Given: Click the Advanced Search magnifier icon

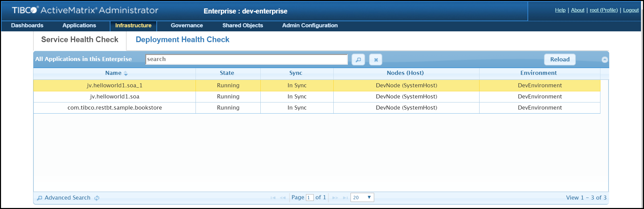Looking at the screenshot, I should (40, 198).
